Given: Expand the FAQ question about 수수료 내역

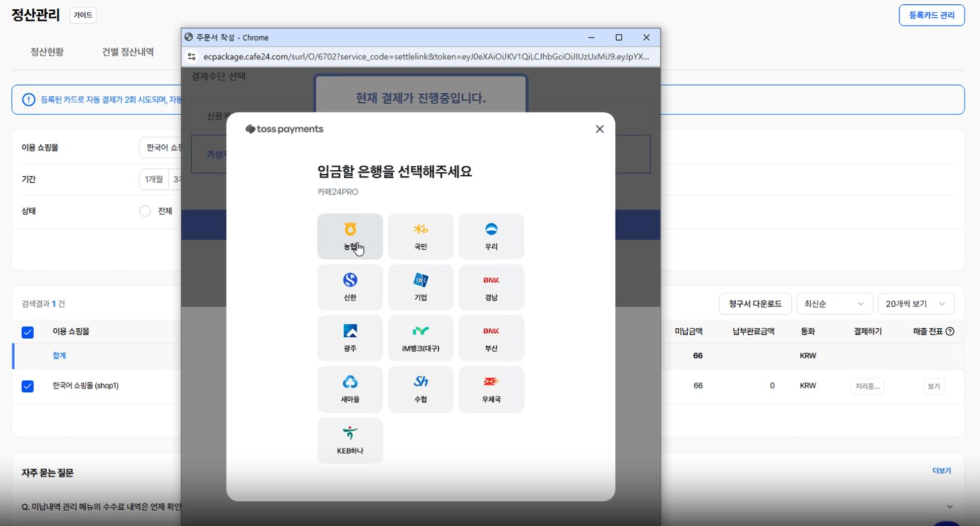Looking at the screenshot, I should tap(949, 507).
